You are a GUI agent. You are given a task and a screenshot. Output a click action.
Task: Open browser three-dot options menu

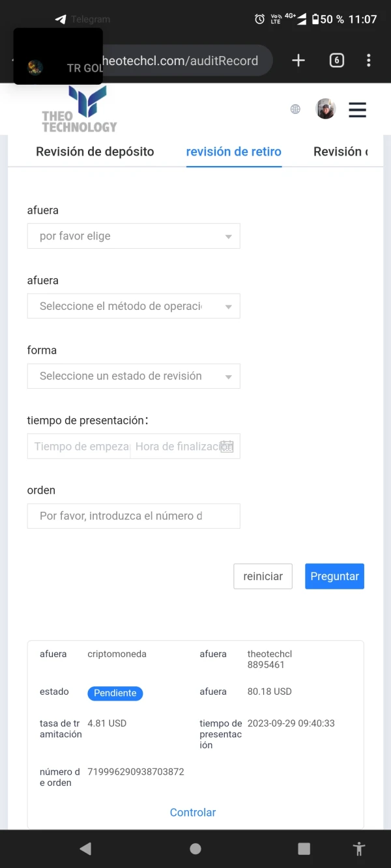368,61
